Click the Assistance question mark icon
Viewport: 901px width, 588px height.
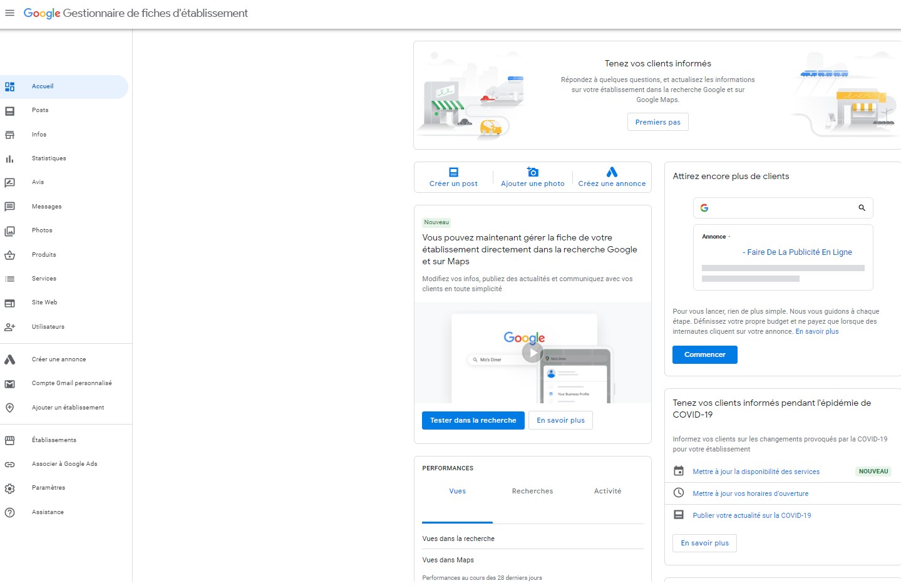point(9,512)
